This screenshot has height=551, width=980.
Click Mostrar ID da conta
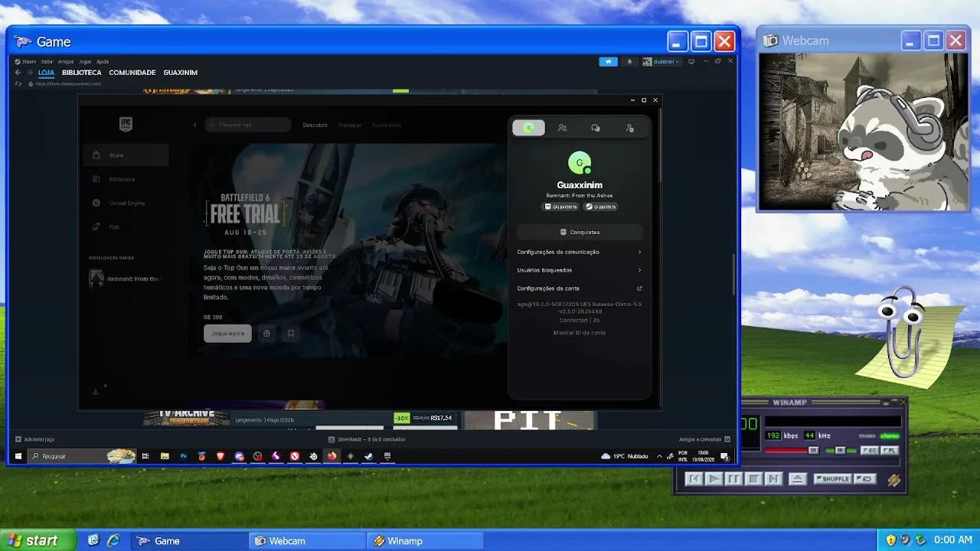580,333
